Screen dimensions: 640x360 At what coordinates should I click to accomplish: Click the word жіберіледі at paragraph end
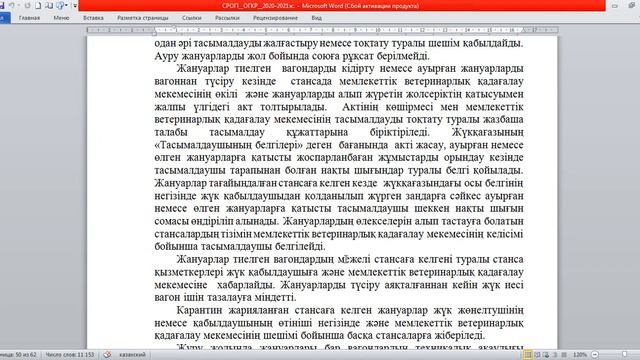(460, 336)
